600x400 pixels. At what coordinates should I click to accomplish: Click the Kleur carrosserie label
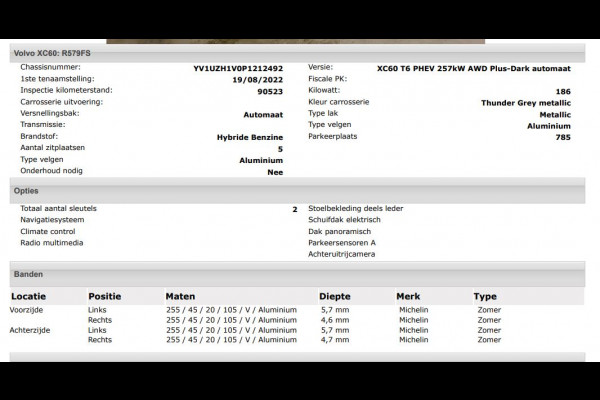click(x=339, y=102)
